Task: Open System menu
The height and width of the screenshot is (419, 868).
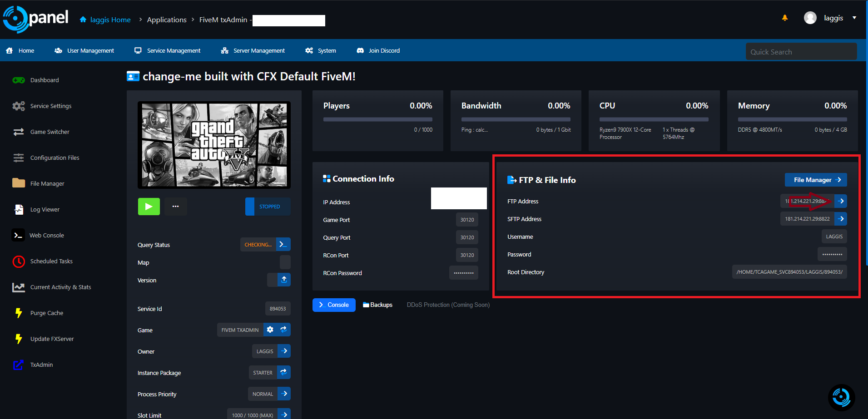Action: 321,50
